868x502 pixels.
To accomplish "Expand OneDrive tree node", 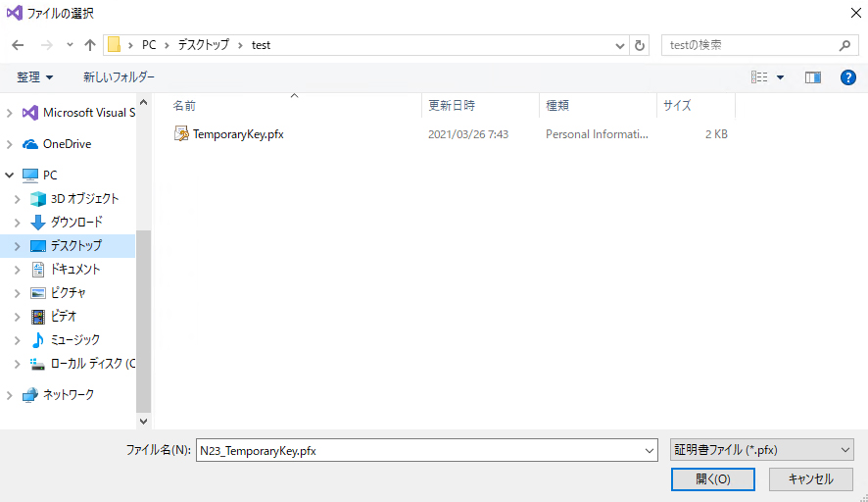I will tap(10, 144).
